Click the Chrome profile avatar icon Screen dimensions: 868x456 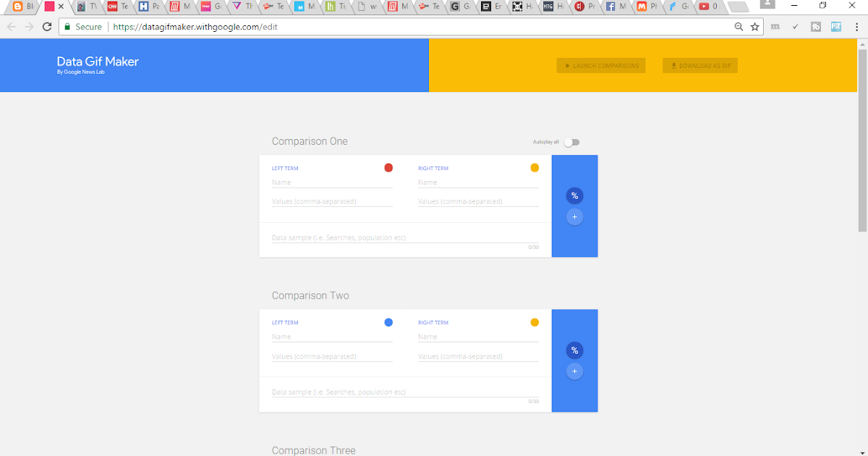point(767,4)
